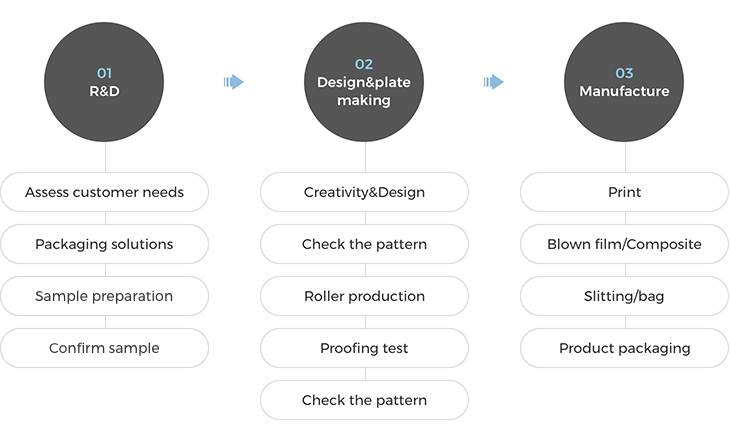Click Confirm sample box
Screen dimensions: 730x430
pos(104,348)
